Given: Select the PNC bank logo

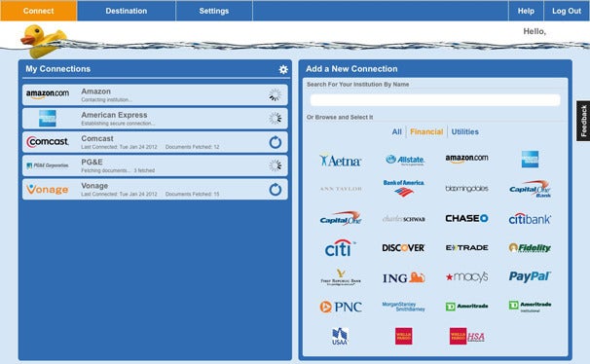Looking at the screenshot, I should [341, 307].
